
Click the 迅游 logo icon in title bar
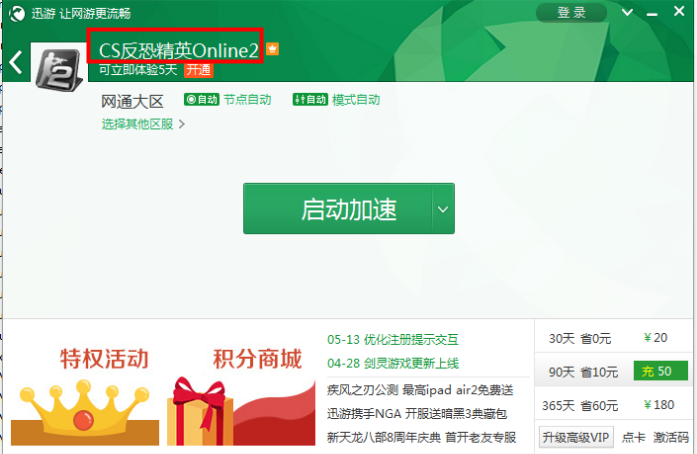[x=17, y=13]
